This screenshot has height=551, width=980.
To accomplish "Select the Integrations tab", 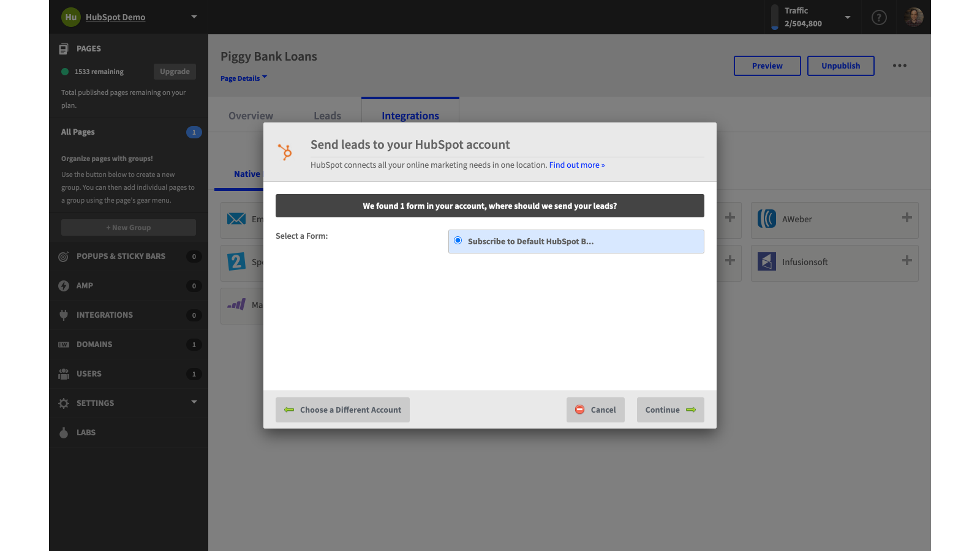I will 410,116.
